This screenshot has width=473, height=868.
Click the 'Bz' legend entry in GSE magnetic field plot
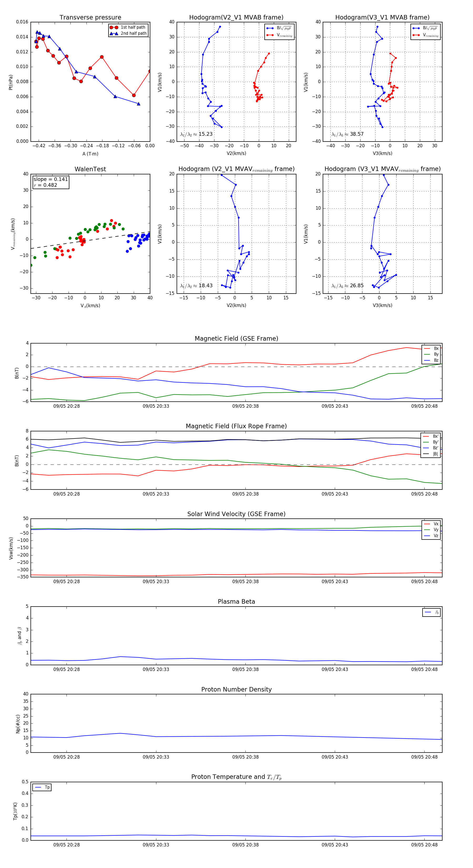click(431, 360)
